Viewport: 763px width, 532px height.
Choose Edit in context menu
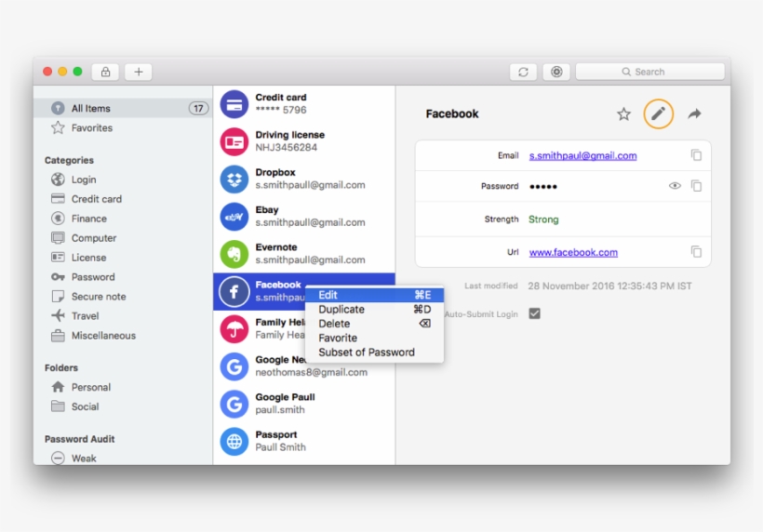click(374, 295)
